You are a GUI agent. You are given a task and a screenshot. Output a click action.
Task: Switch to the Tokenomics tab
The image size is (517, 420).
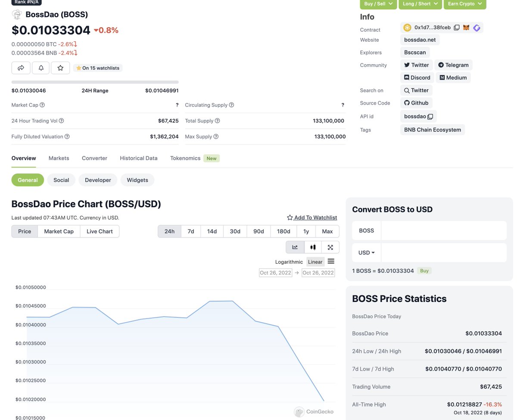pos(185,158)
